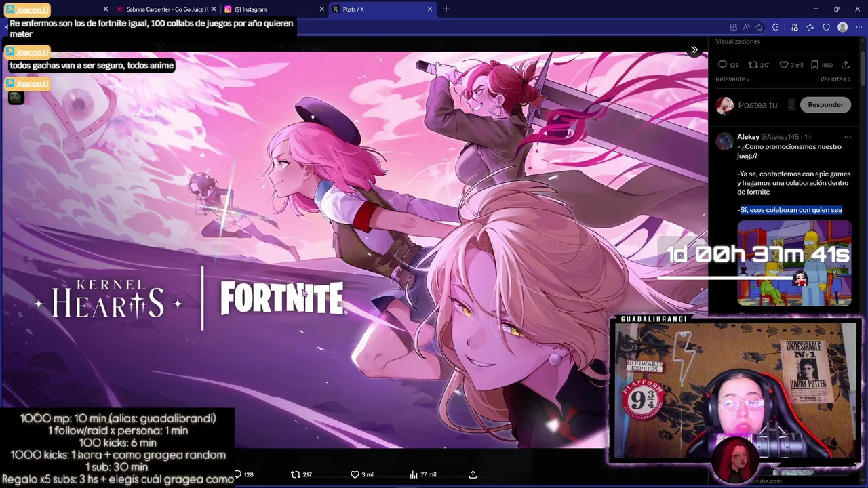Open the Simpsons image in Aleksy's reply

[794, 263]
